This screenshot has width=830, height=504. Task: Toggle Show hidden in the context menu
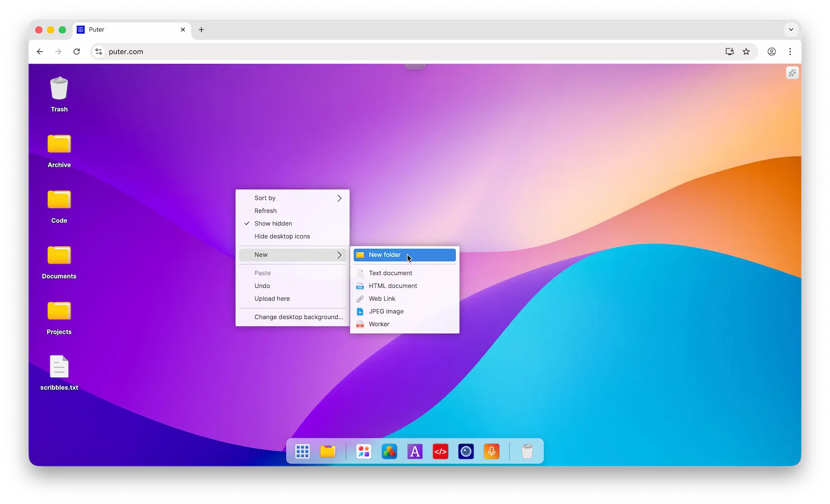click(272, 223)
